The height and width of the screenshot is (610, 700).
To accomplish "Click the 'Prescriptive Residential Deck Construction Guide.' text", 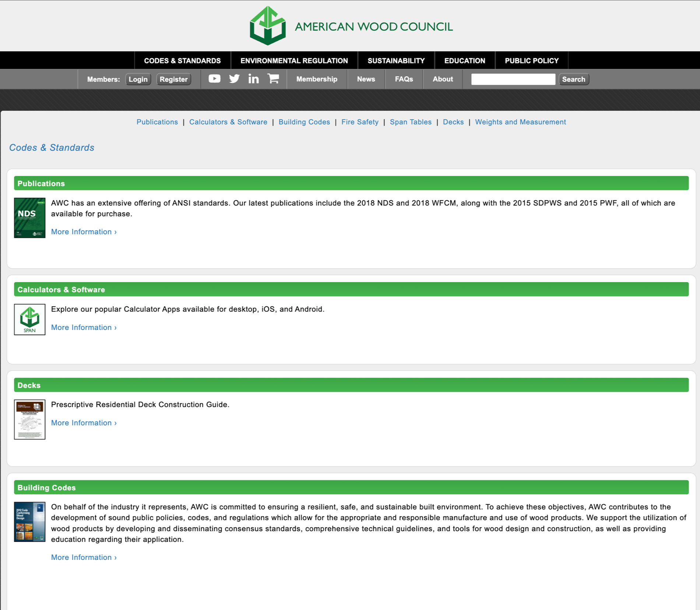I will point(140,404).
